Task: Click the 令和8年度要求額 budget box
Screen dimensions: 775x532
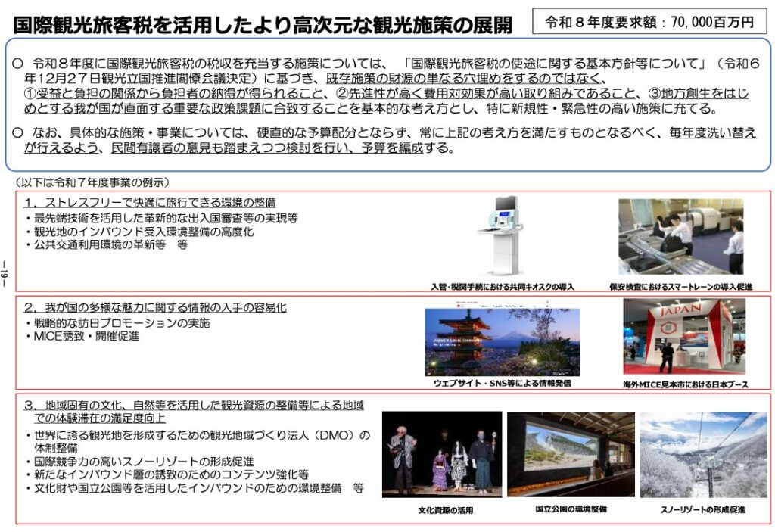Action: [x=650, y=23]
